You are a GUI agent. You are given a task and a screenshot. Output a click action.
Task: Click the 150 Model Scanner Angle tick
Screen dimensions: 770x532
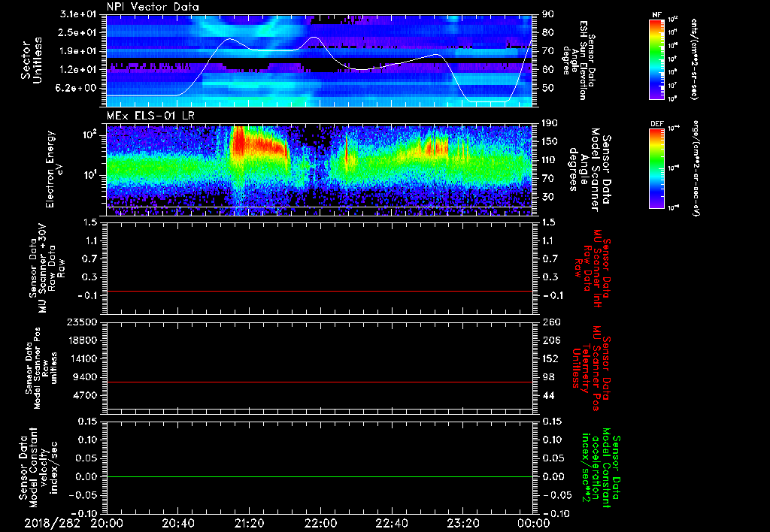551,141
